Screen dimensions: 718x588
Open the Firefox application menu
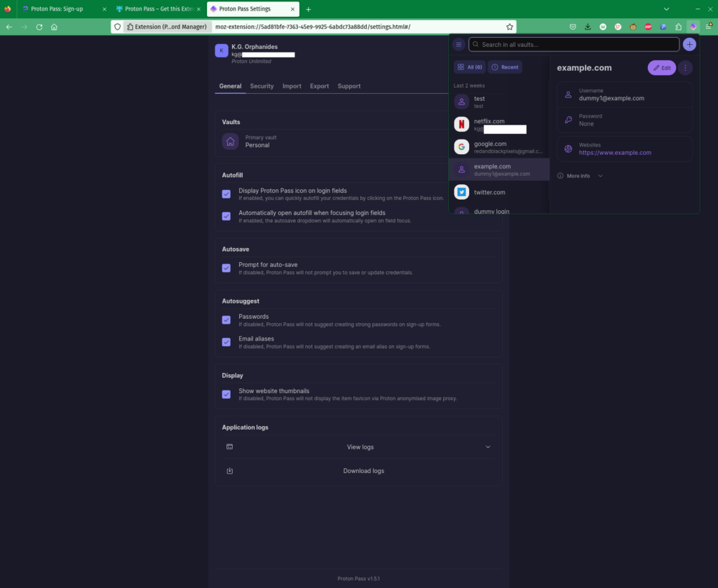click(x=708, y=27)
